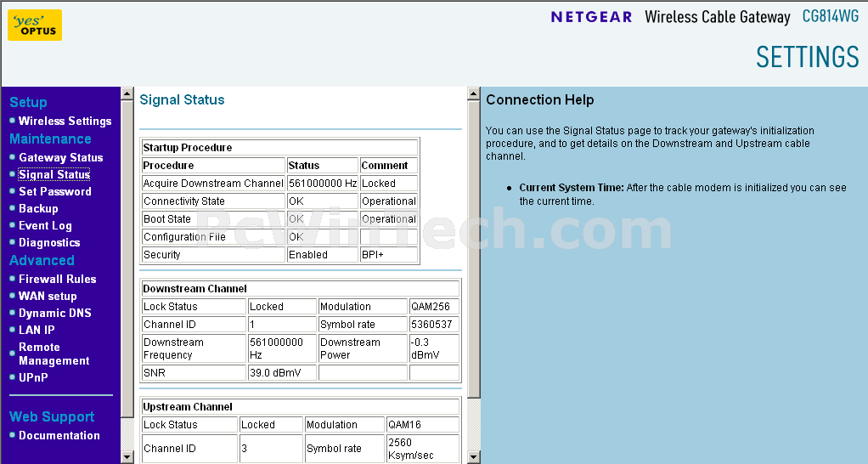View the Event Log
868x464 pixels.
tap(45, 226)
